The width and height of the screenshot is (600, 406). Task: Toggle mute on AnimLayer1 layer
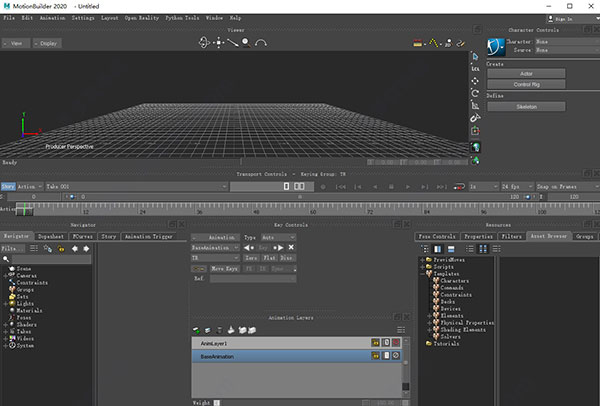[396, 342]
